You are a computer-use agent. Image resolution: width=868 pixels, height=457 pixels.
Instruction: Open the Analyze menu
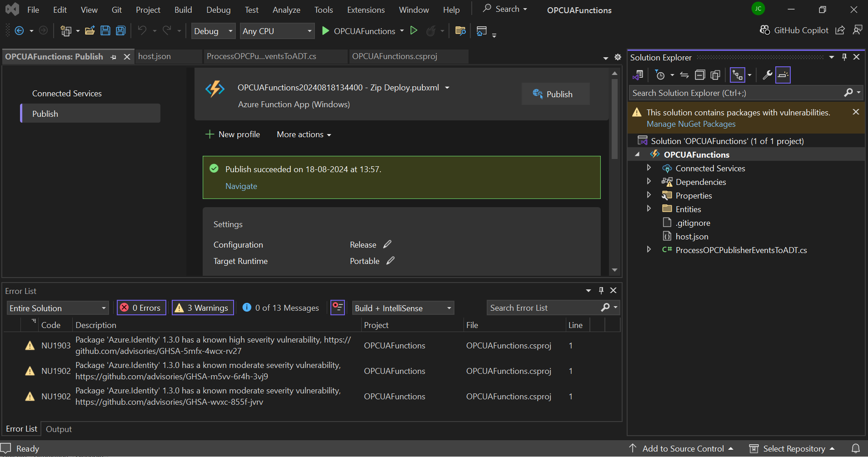click(x=286, y=10)
